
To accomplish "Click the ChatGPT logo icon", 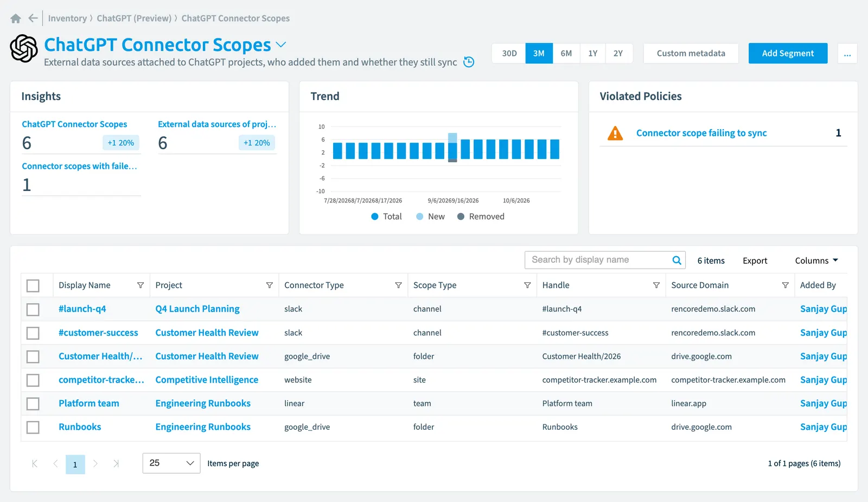I will point(24,48).
